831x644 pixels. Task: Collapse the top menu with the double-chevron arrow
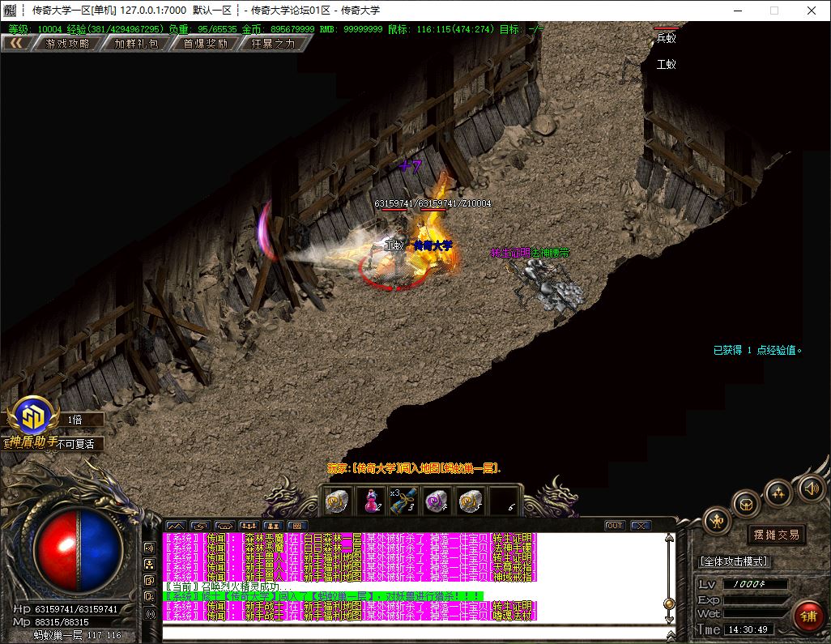click(x=16, y=44)
